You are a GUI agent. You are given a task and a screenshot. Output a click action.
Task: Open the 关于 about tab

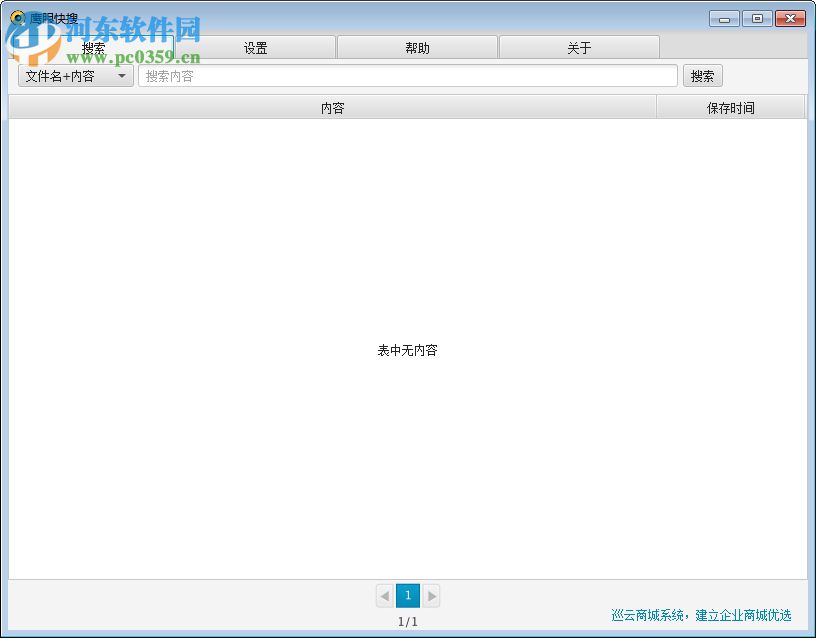coord(579,46)
